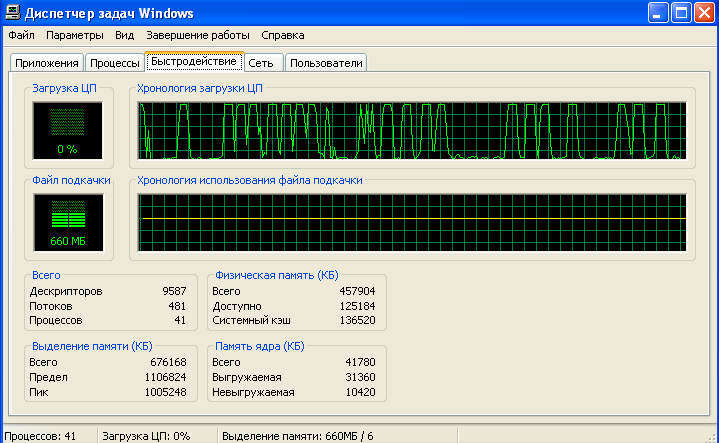
Task: Switch to the Процессы tab
Action: click(x=115, y=63)
